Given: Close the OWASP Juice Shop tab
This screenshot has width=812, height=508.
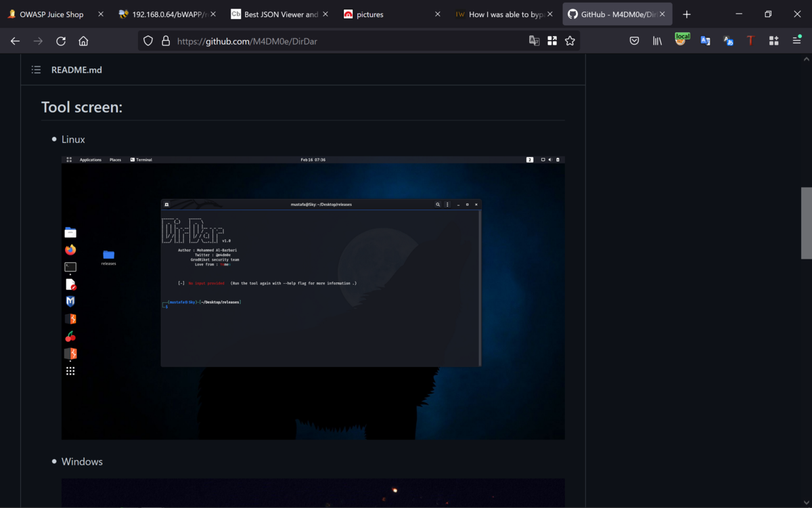Looking at the screenshot, I should (100, 14).
